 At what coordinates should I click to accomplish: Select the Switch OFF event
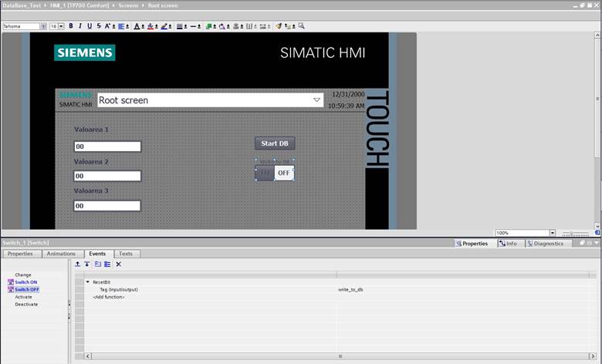click(26, 289)
